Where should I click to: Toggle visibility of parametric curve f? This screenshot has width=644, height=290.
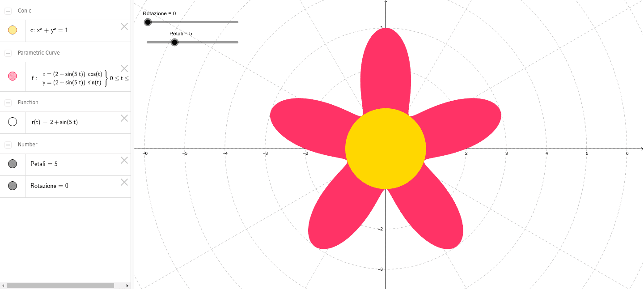[13, 76]
